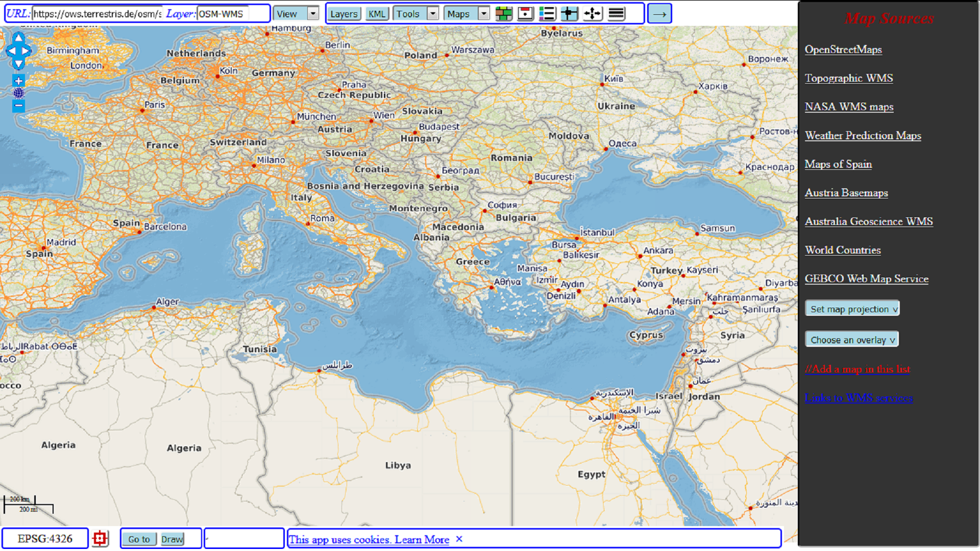This screenshot has height=551, width=980.
Task: Click the KML button
Action: tap(377, 14)
